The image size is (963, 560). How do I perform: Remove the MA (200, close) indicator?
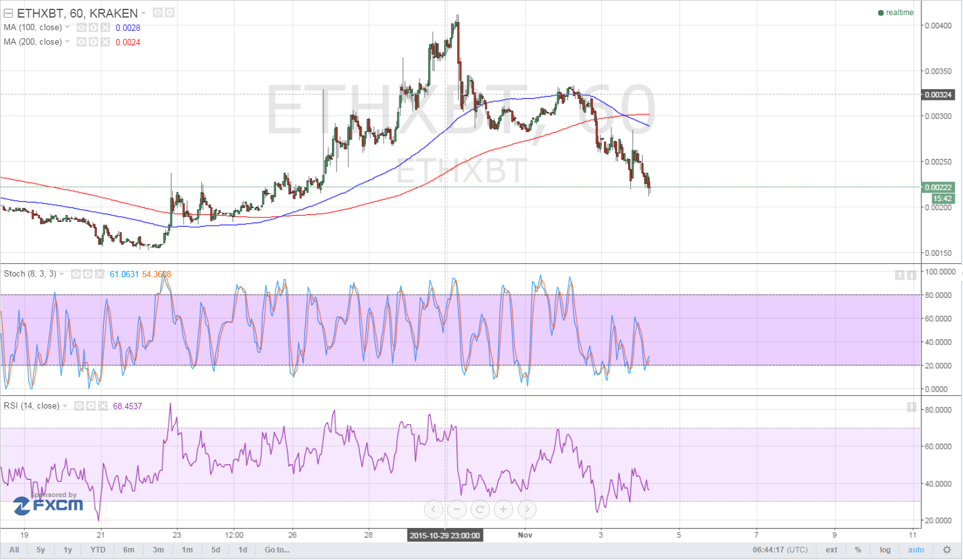[x=105, y=42]
